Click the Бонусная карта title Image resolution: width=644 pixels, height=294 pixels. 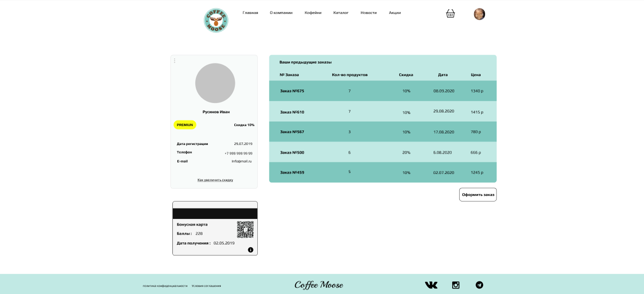pos(192,224)
